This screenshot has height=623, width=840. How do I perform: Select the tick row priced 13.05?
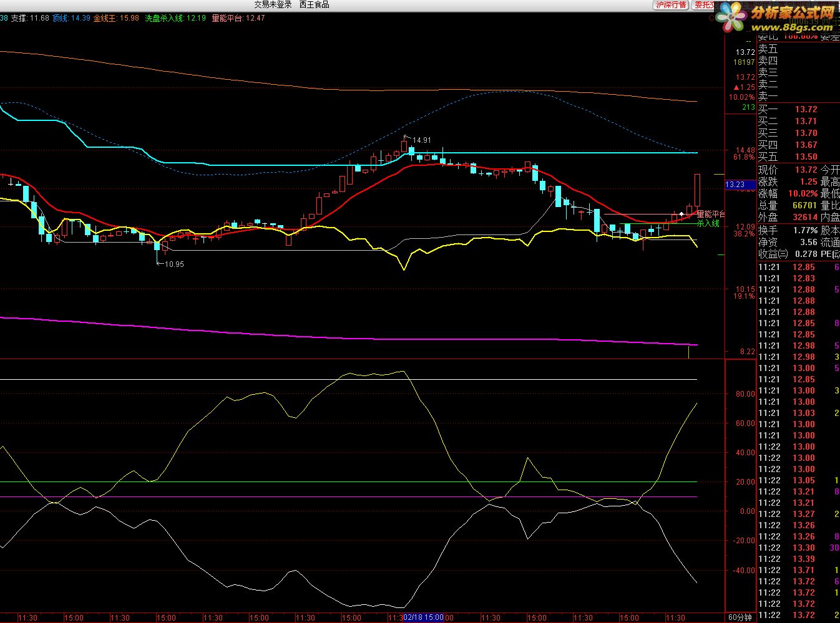click(798, 480)
